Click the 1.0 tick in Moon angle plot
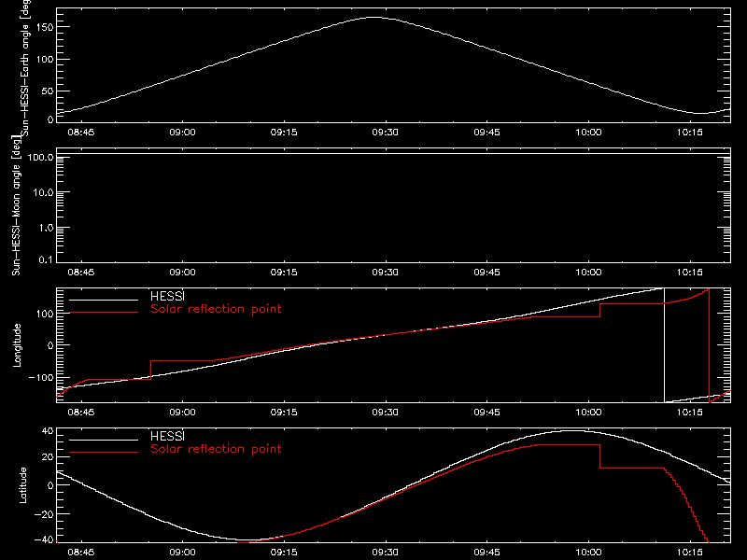The width and height of the screenshot is (747, 560). point(46,228)
